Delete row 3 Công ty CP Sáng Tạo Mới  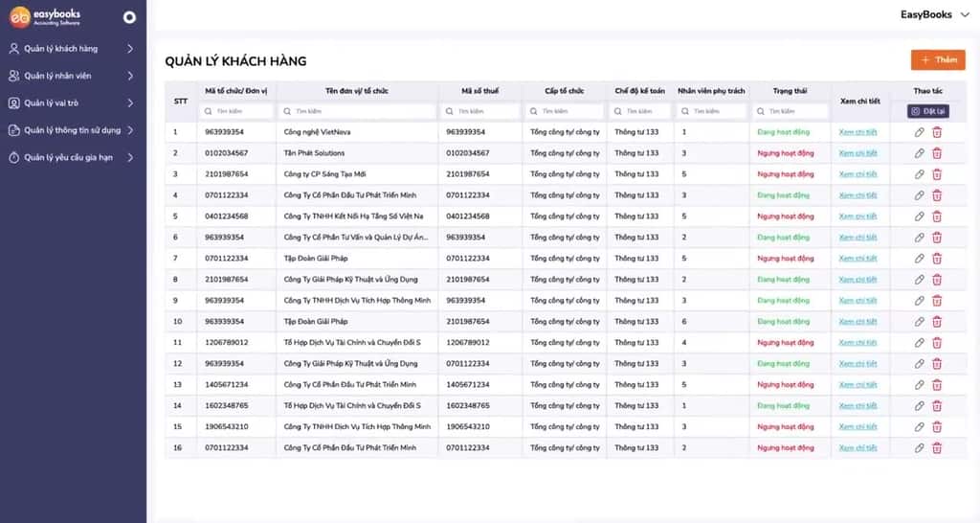click(937, 174)
